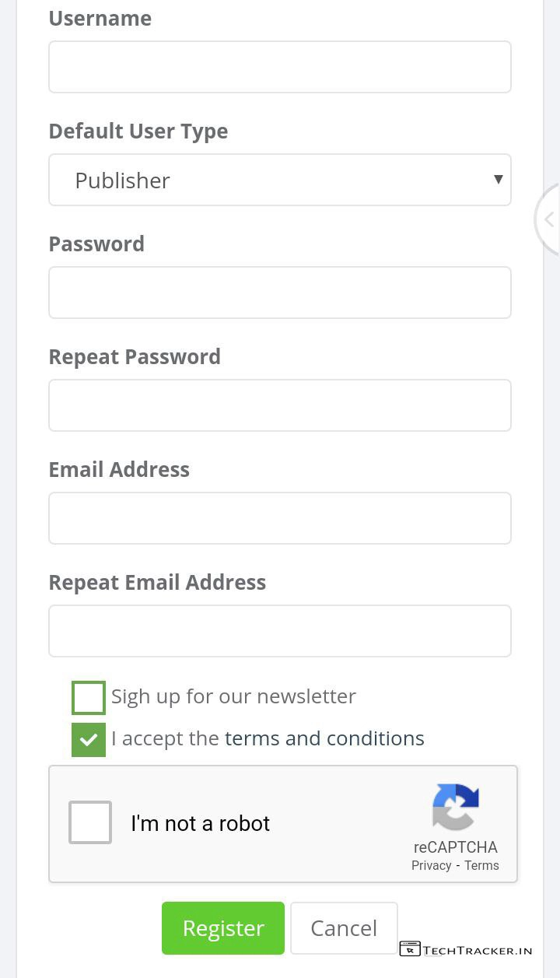560x978 pixels.
Task: Uncheck the accept terms checkbox
Action: [x=89, y=739]
